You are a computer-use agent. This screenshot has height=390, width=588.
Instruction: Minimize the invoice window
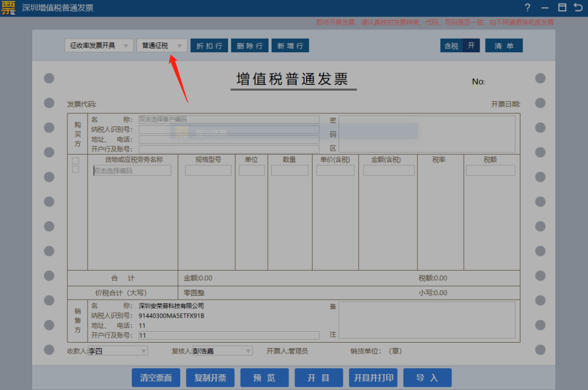point(545,8)
